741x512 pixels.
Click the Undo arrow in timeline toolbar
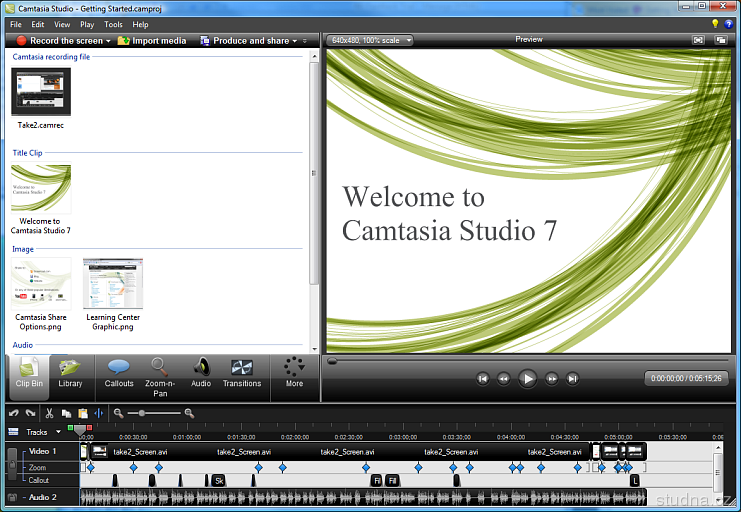pos(13,413)
